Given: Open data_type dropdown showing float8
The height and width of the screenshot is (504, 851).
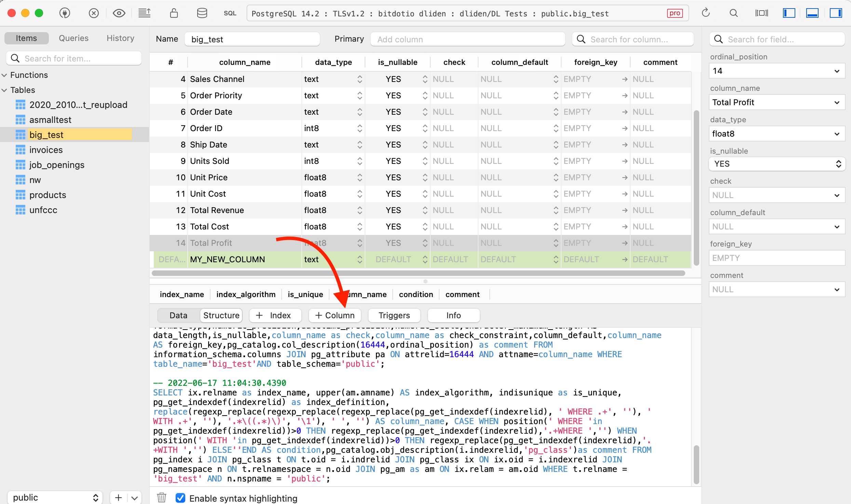Looking at the screenshot, I should pos(776,134).
